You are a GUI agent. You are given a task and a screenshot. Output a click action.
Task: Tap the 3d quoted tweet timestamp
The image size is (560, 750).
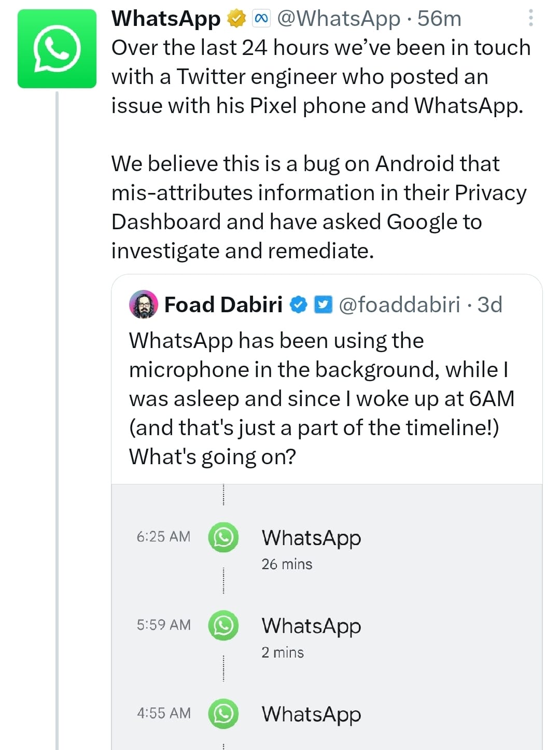(x=490, y=304)
